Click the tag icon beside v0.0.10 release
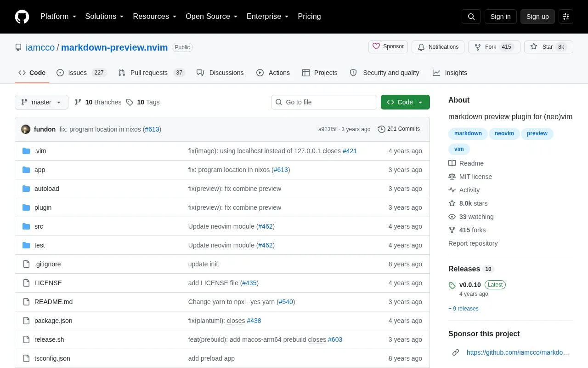 pos(452,286)
